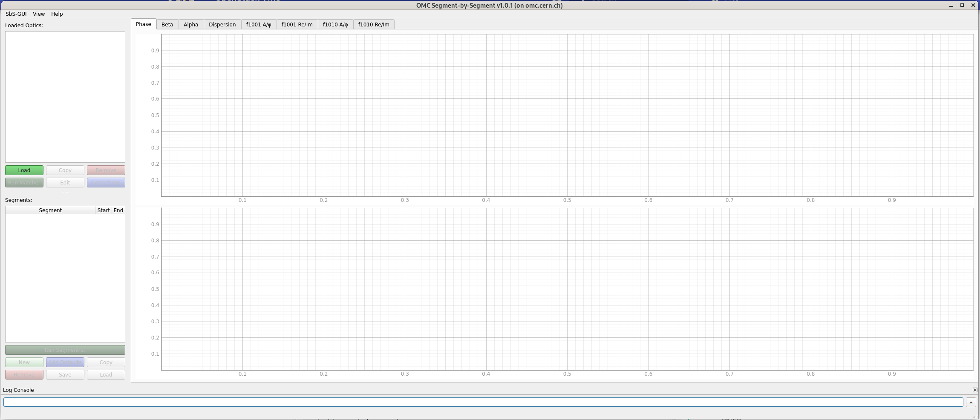Expand the log console arrow button
The image size is (980, 420).
click(x=971, y=402)
